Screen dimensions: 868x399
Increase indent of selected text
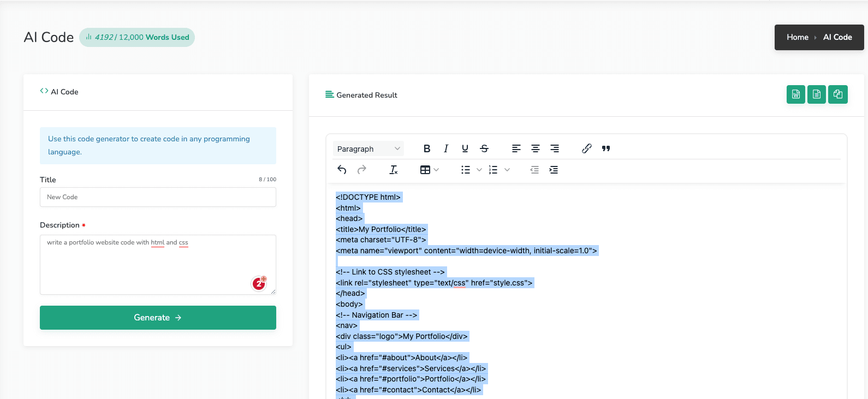click(x=554, y=170)
